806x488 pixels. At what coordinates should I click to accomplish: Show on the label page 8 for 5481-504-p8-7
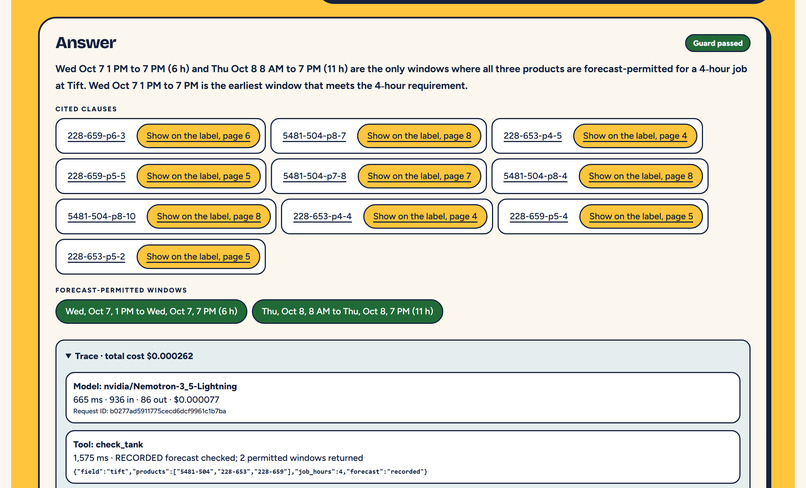tap(419, 136)
